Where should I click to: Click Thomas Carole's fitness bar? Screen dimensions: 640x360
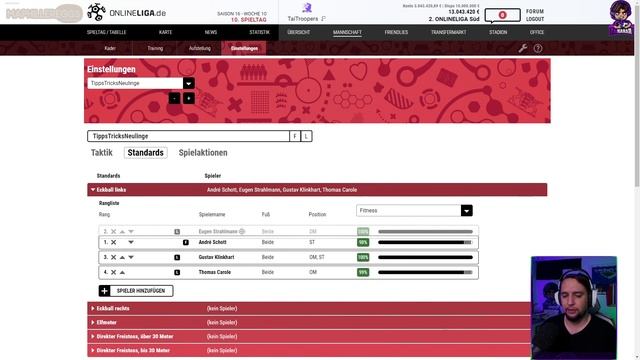click(425, 272)
